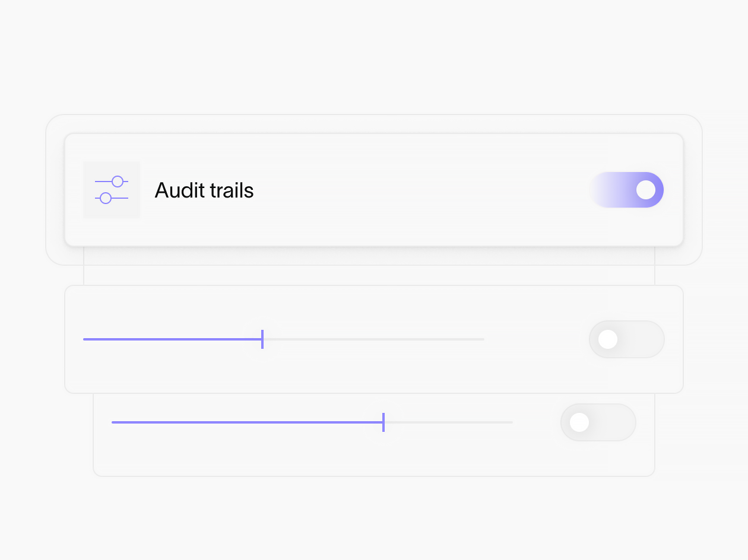The height and width of the screenshot is (560, 748).
Task: Click the white knob of middle card switch
Action: (608, 339)
